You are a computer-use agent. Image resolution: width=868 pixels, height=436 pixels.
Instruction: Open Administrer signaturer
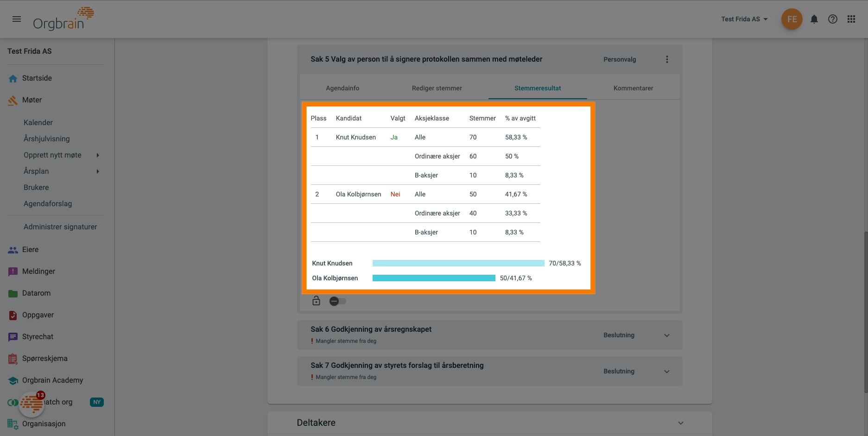[x=60, y=227]
